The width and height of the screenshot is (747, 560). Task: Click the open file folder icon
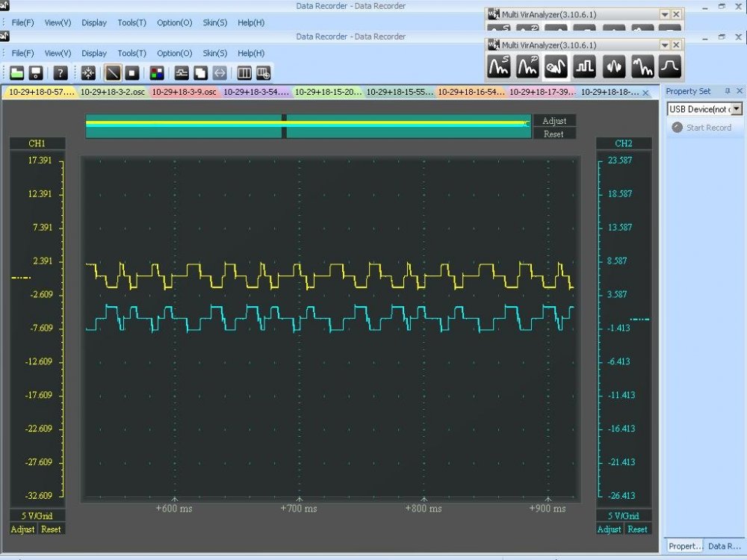[16, 73]
